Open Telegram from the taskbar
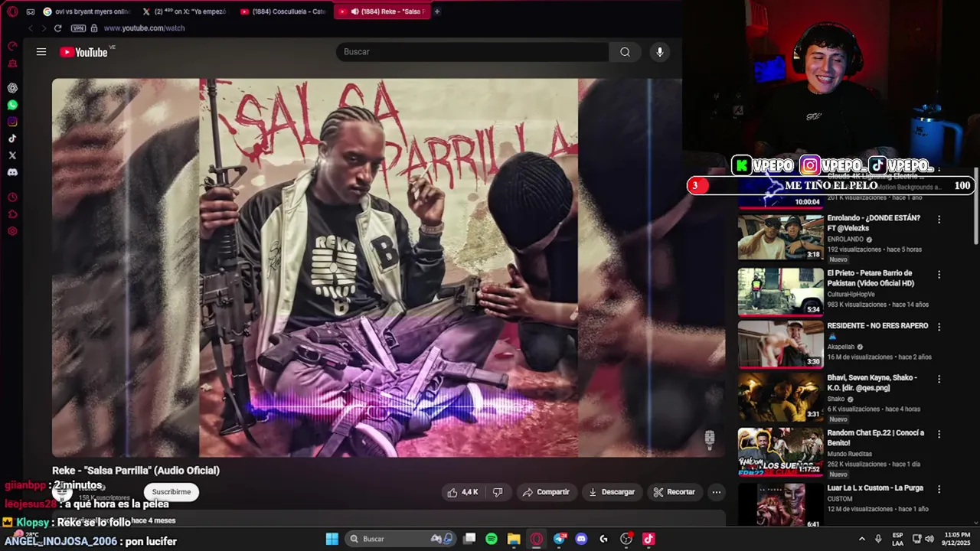 (559, 539)
